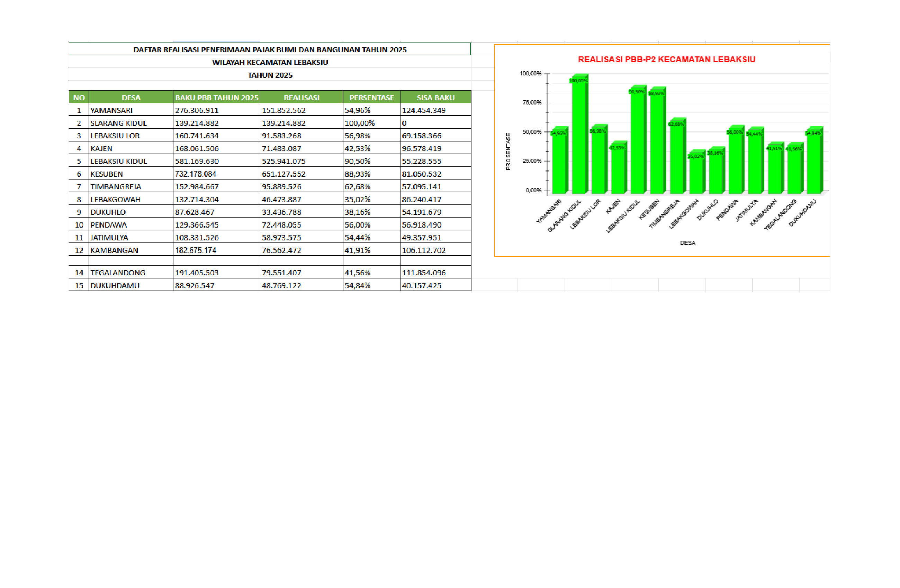Select the 25,00% axis label
The width and height of the screenshot is (900, 588).
pyautogui.click(x=532, y=160)
